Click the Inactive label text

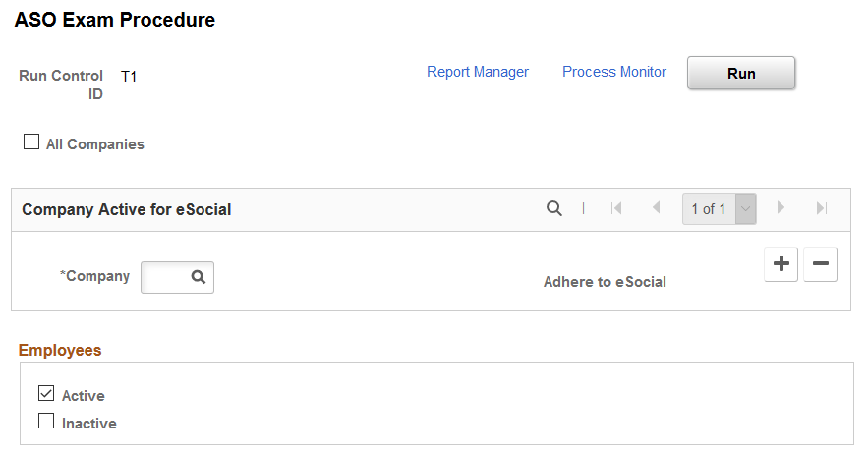[x=89, y=424]
